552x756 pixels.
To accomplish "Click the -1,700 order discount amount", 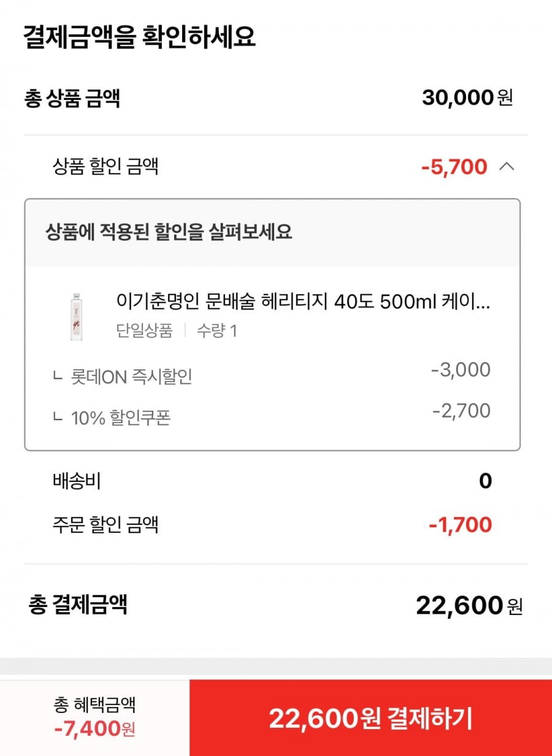I will click(461, 525).
